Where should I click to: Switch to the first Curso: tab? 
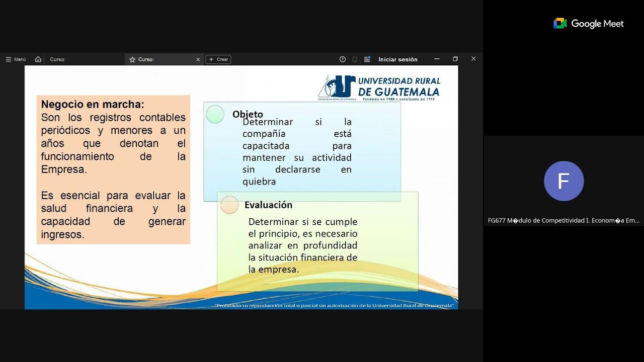coord(58,59)
